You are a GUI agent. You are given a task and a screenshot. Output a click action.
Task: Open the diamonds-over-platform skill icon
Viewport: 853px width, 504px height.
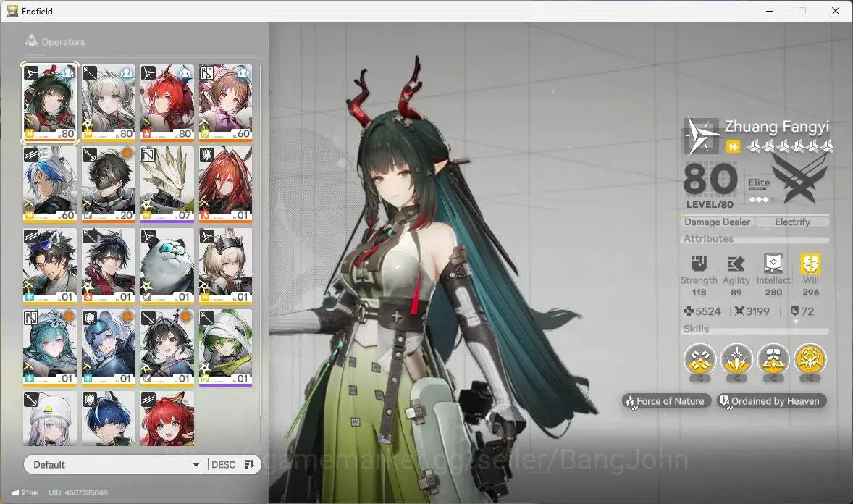(773, 359)
